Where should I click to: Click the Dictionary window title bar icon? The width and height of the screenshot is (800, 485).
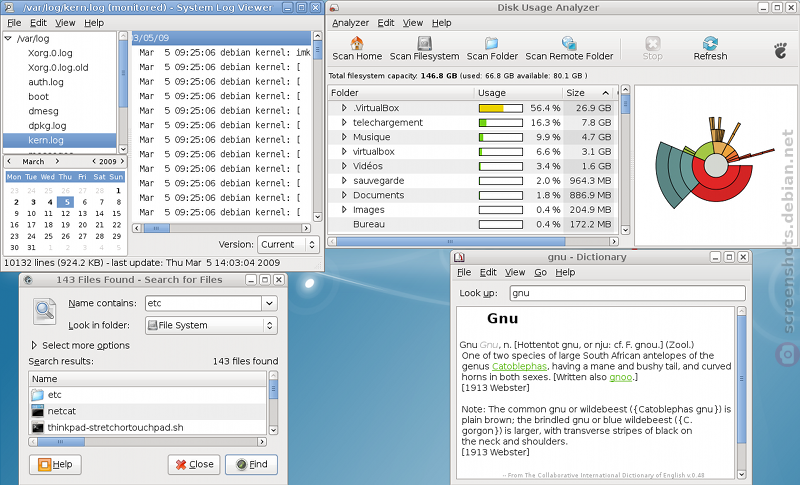pyautogui.click(x=459, y=257)
